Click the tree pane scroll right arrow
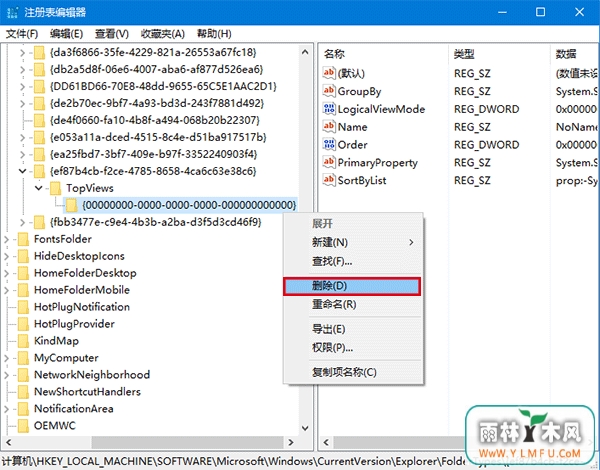Image resolution: width=600 pixels, height=470 pixels. point(290,442)
